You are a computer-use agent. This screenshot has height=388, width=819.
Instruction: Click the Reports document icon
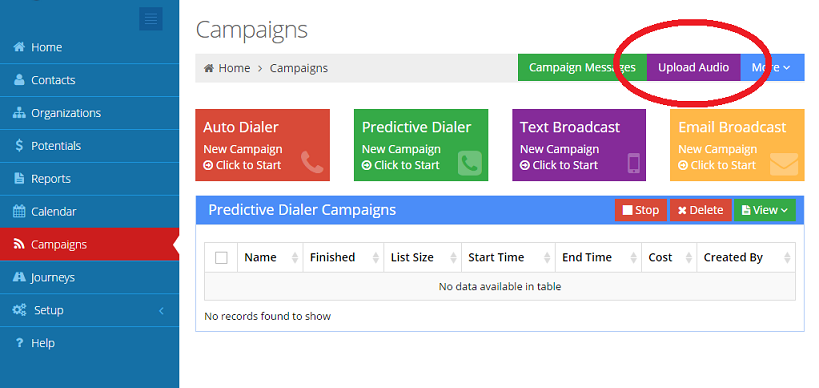(19, 179)
